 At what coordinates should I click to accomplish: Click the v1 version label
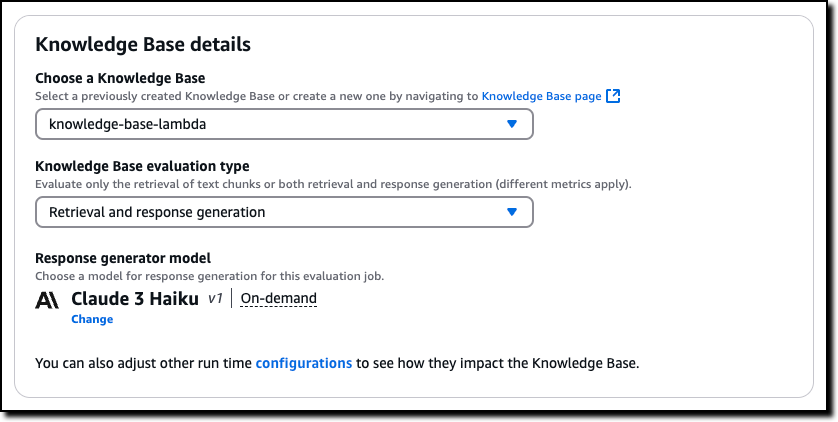point(215,299)
